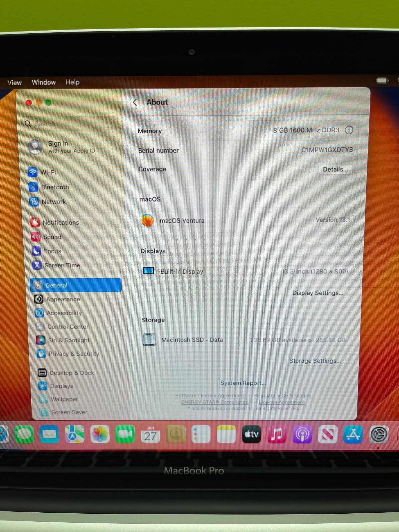Screen dimensions: 399x532
Task: Open Music from the Dock
Action: point(277,434)
